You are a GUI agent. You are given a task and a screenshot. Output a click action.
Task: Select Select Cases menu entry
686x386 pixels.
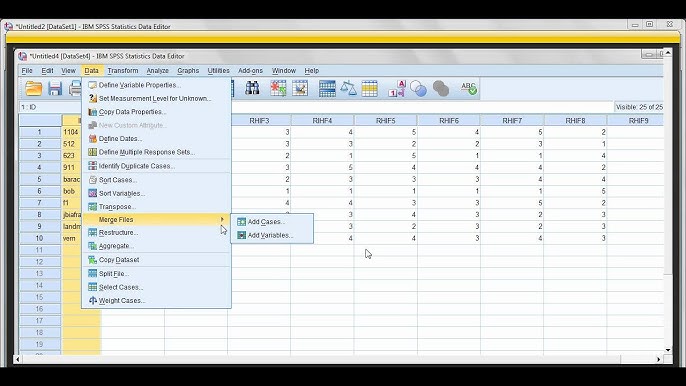pyautogui.click(x=156, y=287)
